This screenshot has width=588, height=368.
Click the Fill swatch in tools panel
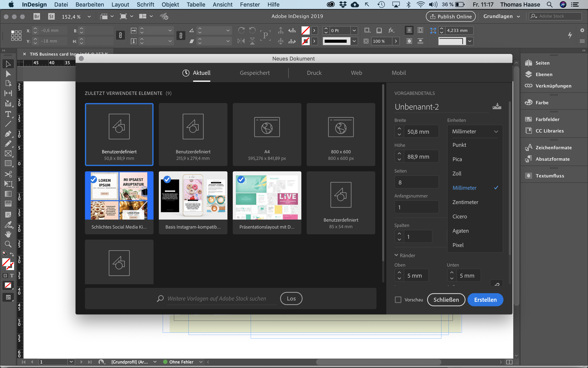point(6,262)
